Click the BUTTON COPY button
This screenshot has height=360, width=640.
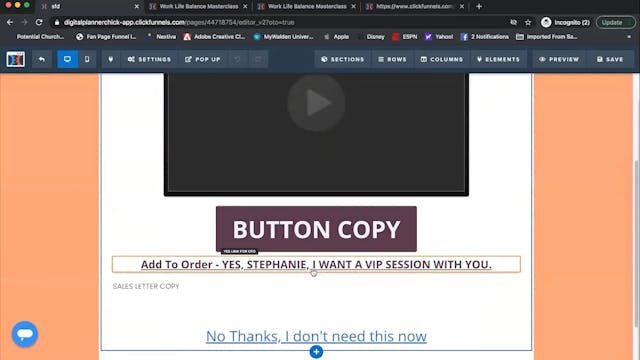316,229
